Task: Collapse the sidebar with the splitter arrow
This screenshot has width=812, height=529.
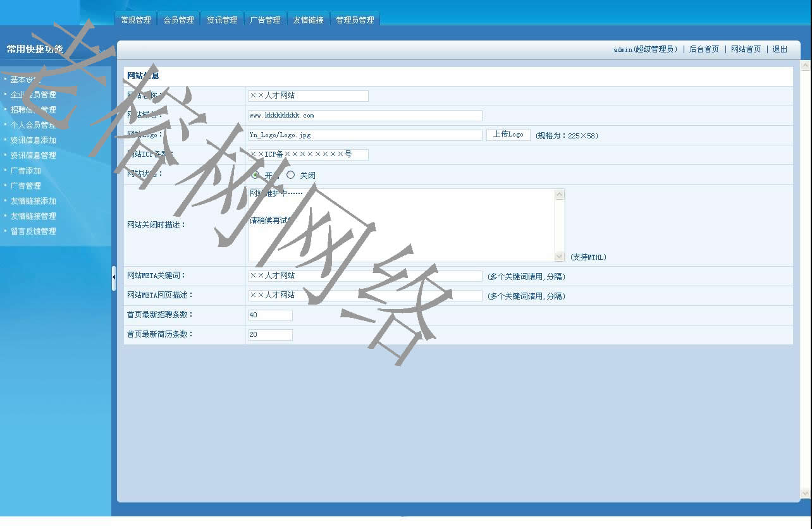Action: pos(114,278)
